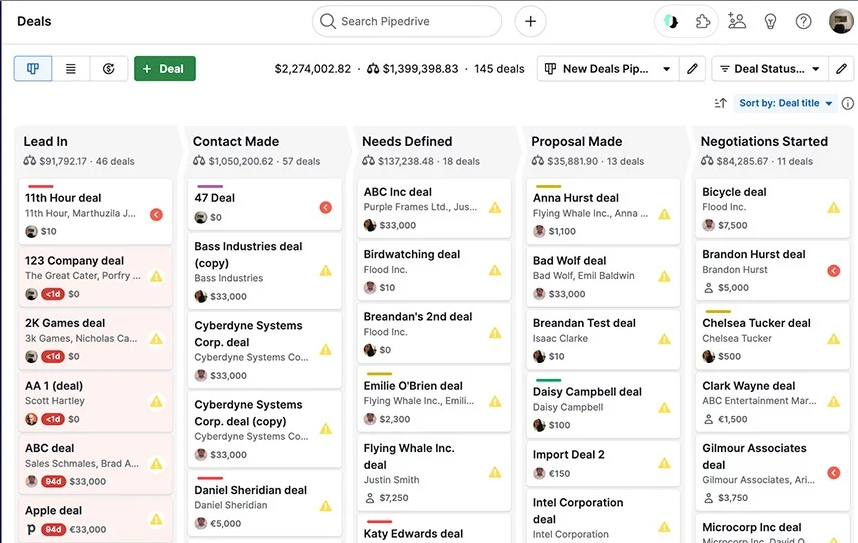Screen dimensions: 858x543
Task: Open the Deal Status filter dropdown
Action: [769, 68]
